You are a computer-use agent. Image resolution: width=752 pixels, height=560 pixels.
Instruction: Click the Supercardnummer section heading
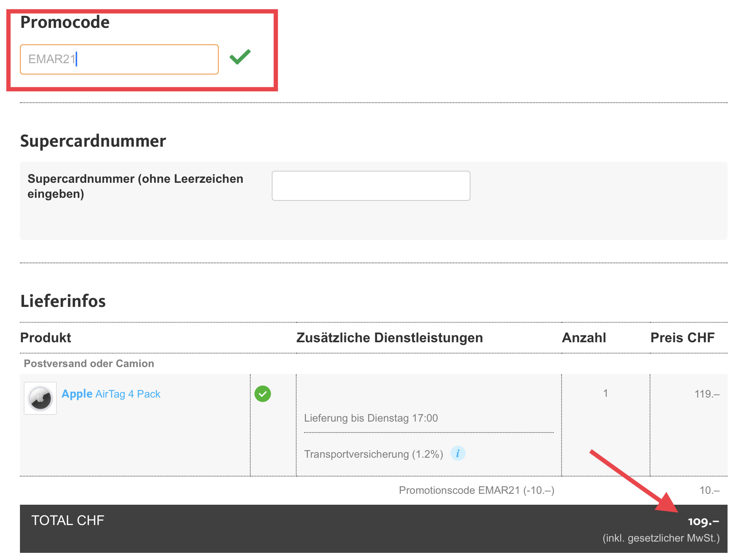pyautogui.click(x=93, y=141)
